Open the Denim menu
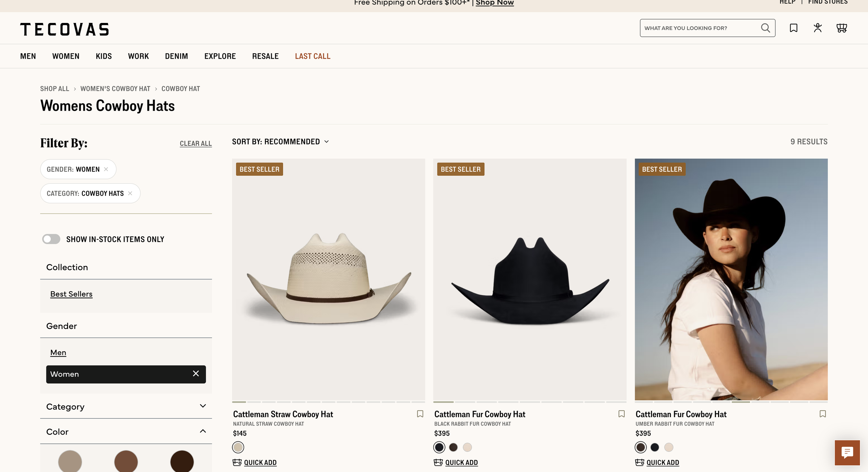This screenshot has height=472, width=868. [176, 56]
